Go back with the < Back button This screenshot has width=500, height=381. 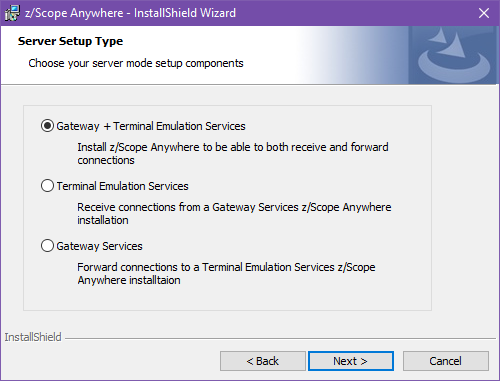point(263,361)
